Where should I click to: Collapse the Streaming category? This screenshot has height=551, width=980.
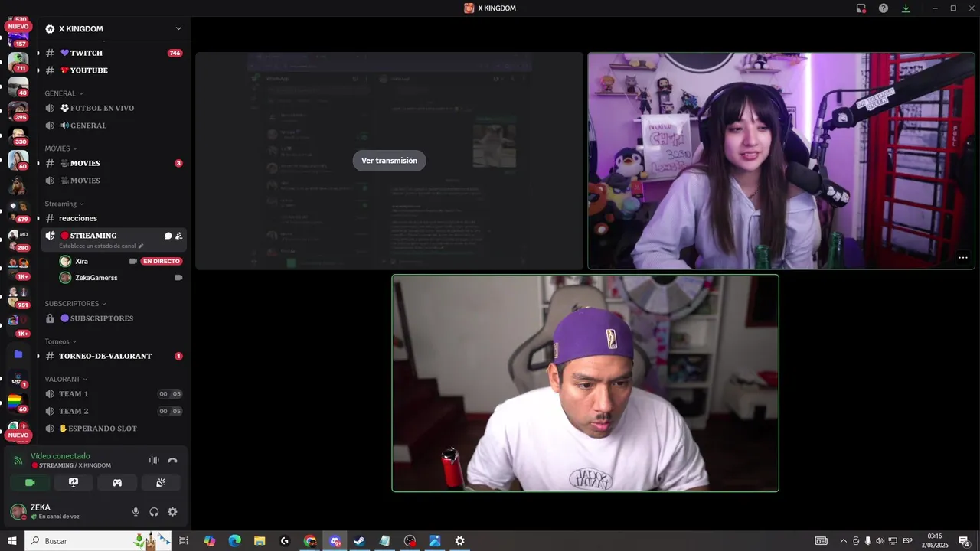(64, 204)
